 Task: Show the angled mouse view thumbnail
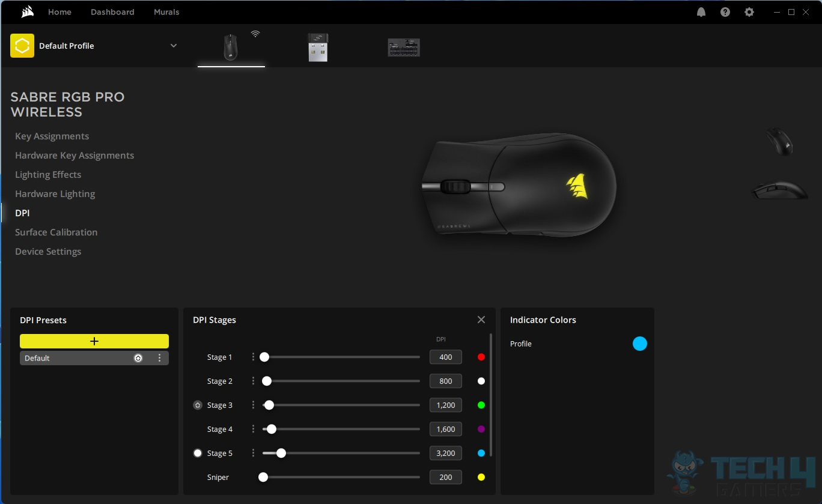(779, 142)
